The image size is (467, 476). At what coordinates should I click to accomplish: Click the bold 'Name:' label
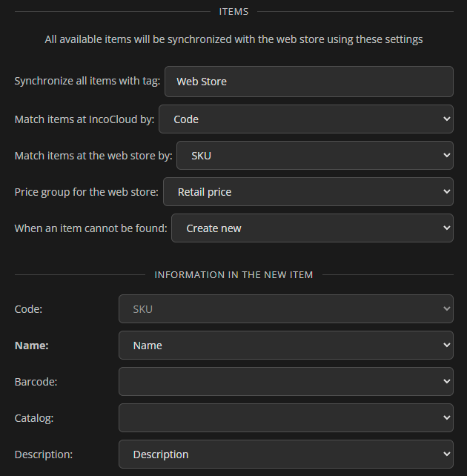[x=32, y=346]
